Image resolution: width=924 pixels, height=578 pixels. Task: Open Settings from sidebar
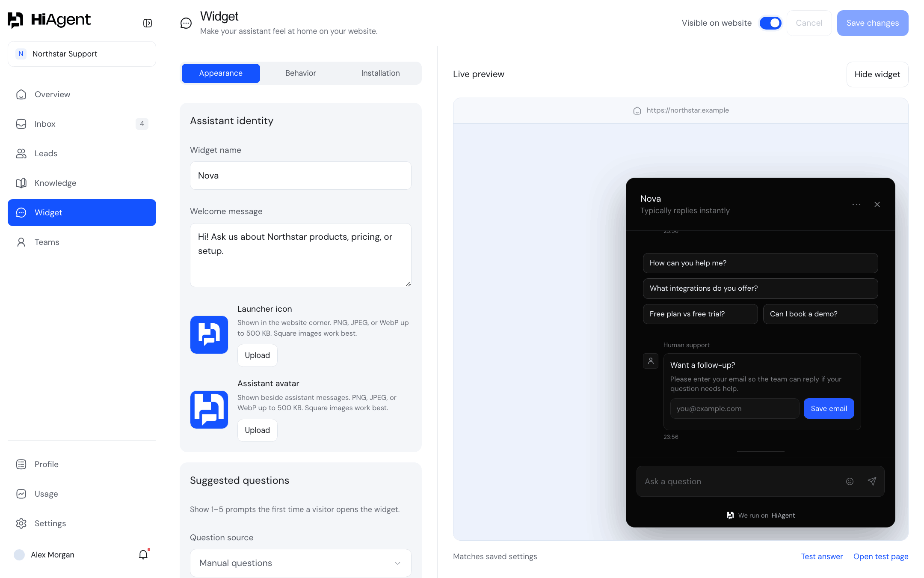point(82,523)
